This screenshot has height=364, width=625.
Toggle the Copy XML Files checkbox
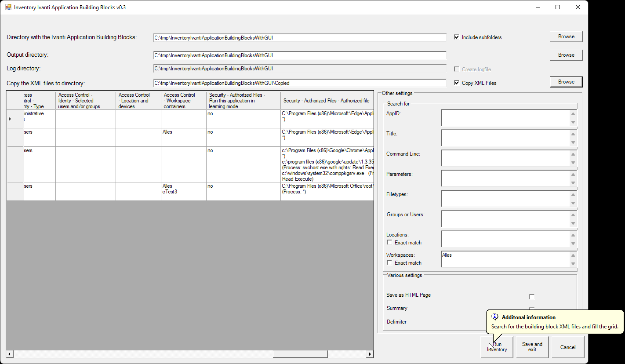click(457, 83)
